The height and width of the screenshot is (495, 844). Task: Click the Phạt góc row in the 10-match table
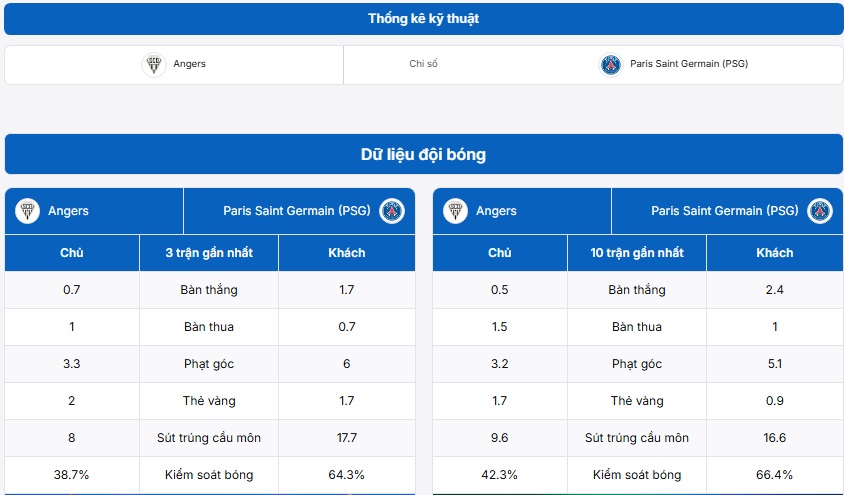point(637,364)
